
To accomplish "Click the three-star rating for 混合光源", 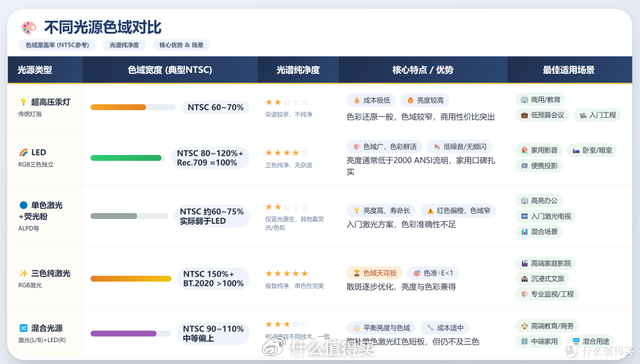I will 287,324.
